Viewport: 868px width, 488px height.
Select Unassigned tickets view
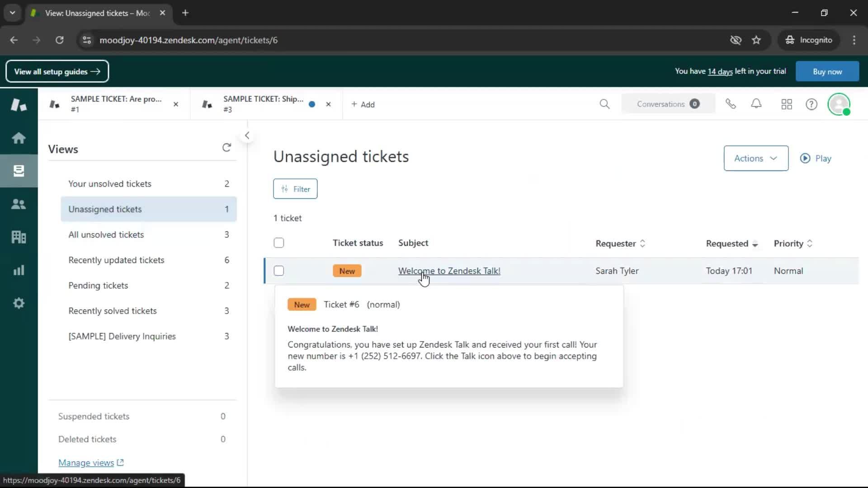149,209
